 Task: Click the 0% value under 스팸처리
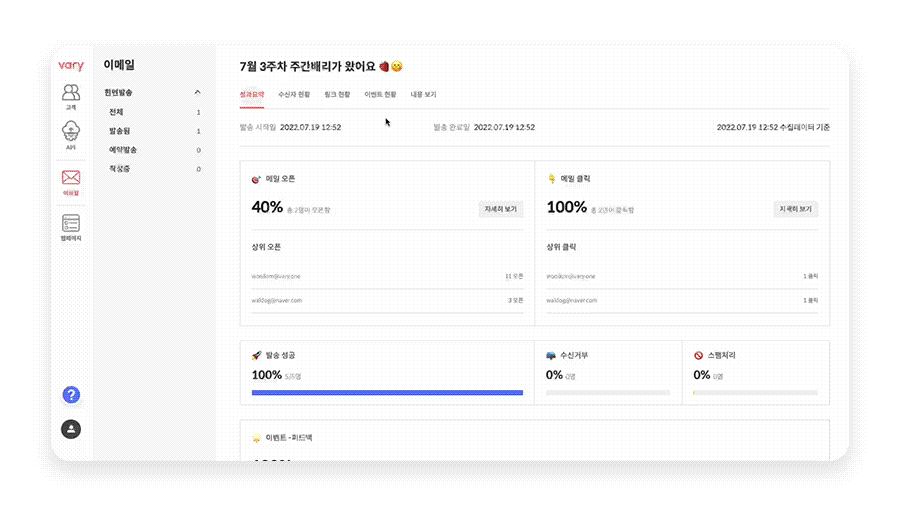point(701,375)
